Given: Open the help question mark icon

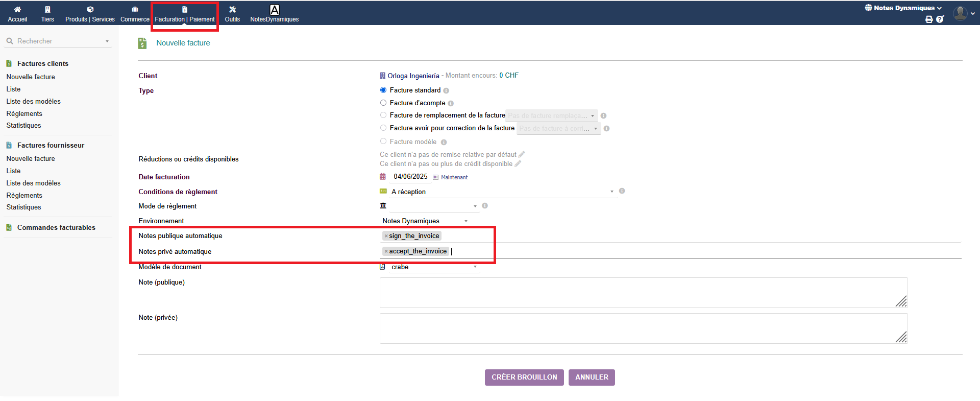Looking at the screenshot, I should (x=940, y=19).
